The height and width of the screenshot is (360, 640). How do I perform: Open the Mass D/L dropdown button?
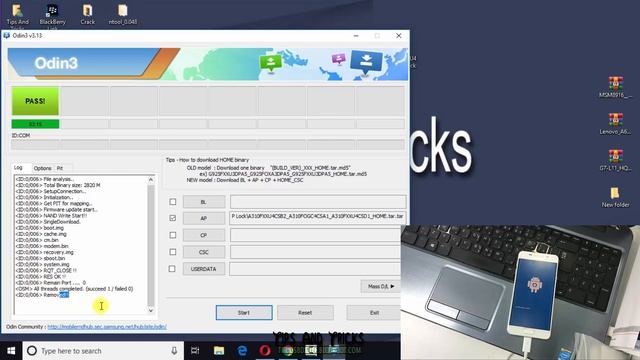pyautogui.click(x=380, y=286)
